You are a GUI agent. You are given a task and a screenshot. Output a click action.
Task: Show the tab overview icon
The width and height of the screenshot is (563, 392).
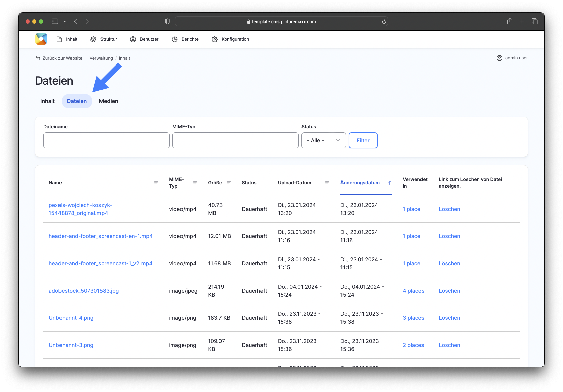[x=534, y=21]
